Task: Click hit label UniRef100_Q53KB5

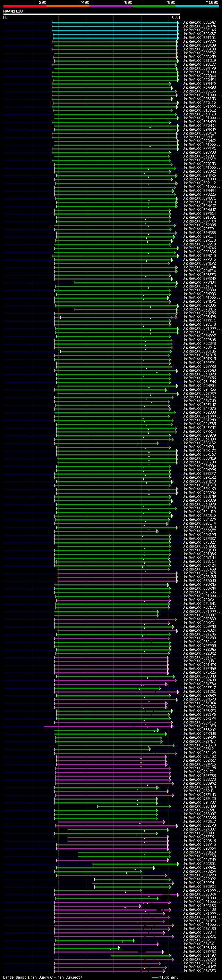Action: coord(199,577)
